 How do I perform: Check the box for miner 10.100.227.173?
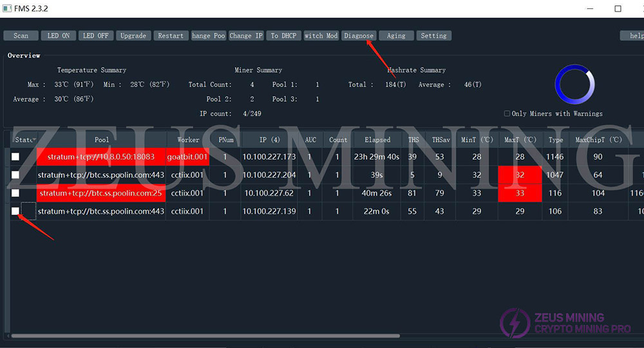[15, 157]
